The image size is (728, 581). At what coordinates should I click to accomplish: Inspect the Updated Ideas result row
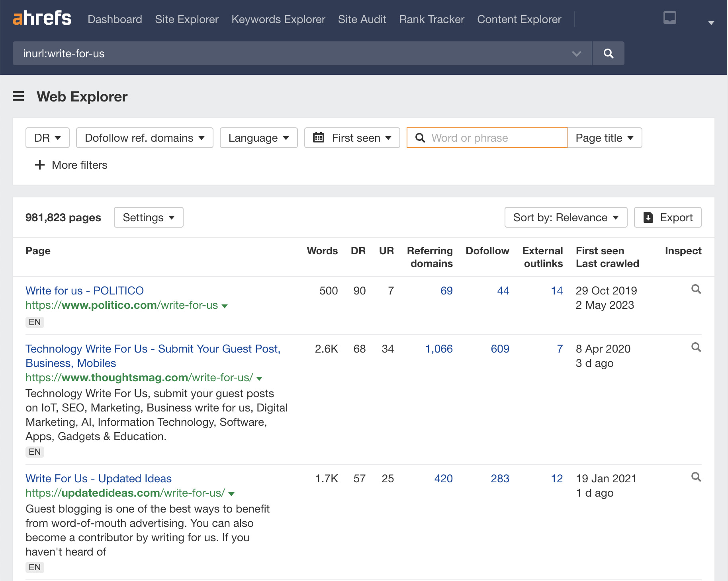(696, 477)
